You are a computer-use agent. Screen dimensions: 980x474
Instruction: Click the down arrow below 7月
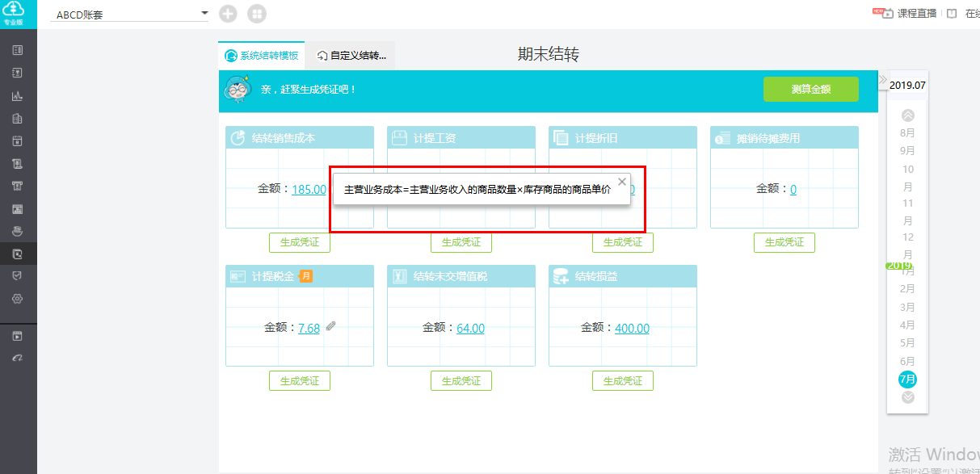coord(908,396)
